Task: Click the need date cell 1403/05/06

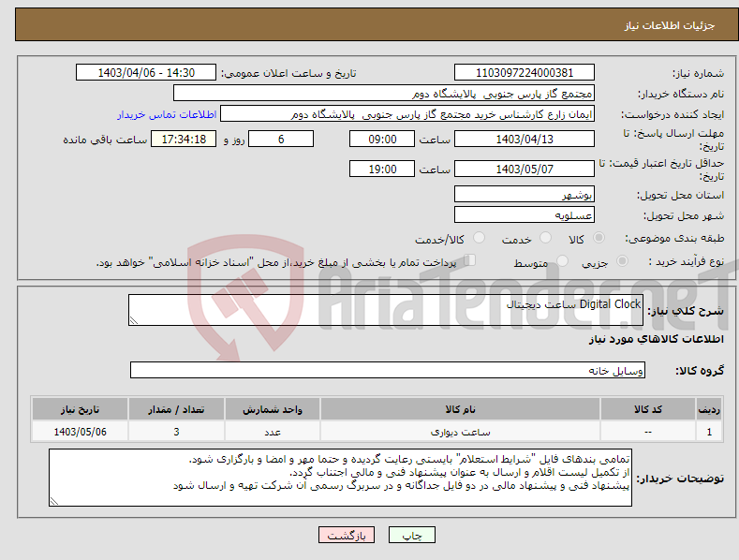Action: 80,432
